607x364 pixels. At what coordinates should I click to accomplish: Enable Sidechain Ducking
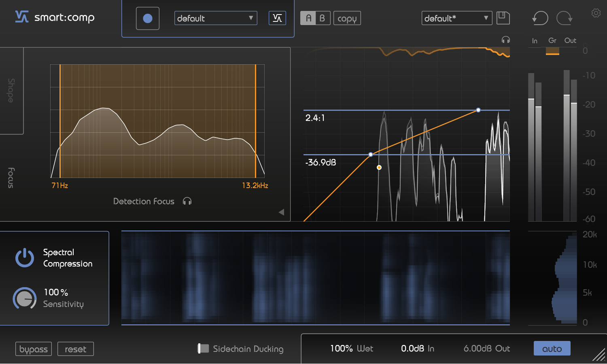coord(202,349)
